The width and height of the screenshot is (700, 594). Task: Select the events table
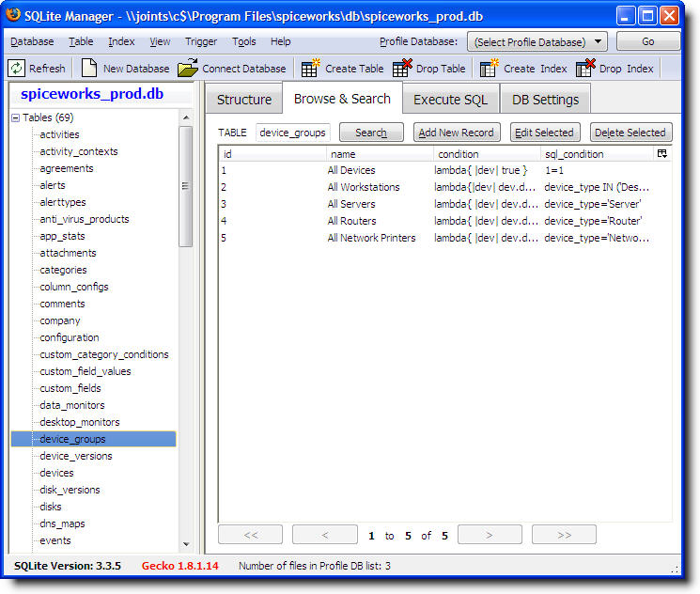55,540
